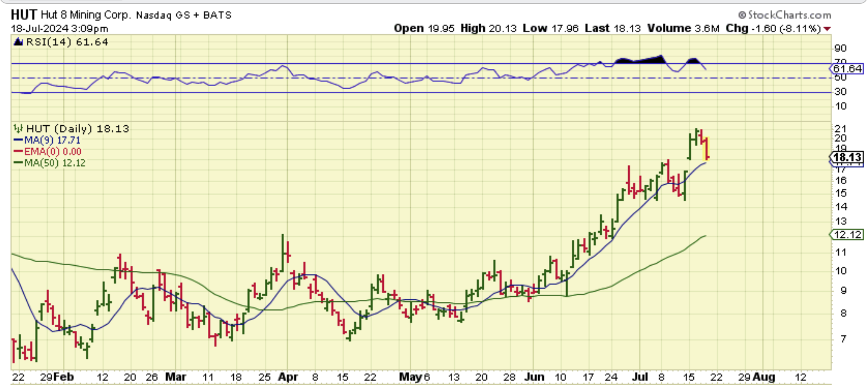Click the High 20.13 value

tap(489, 28)
